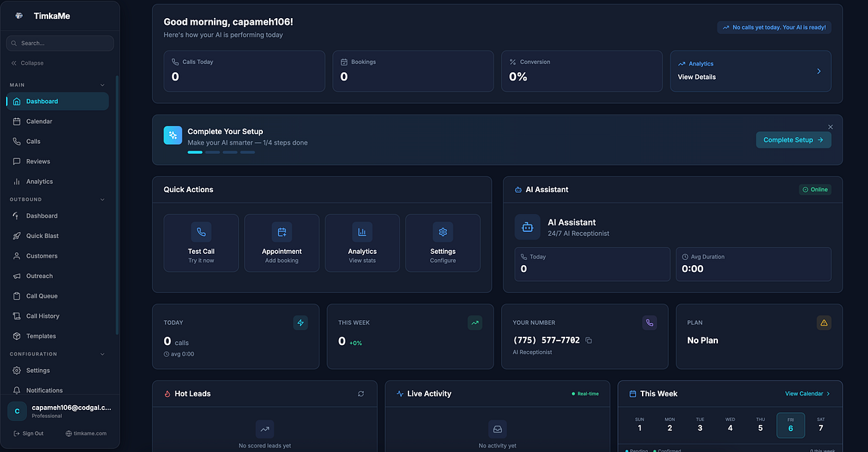This screenshot has width=868, height=452.
Task: Click the Call History icon
Action: point(17,316)
